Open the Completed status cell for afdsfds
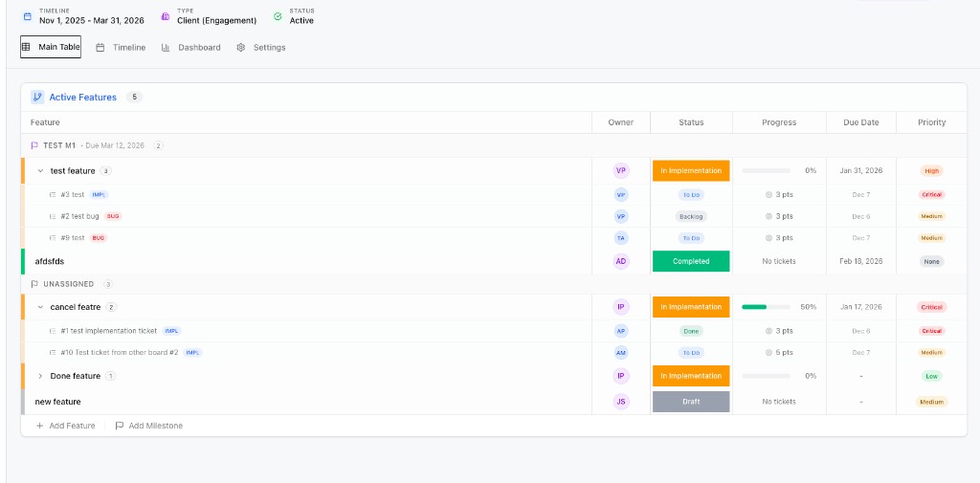 point(691,261)
